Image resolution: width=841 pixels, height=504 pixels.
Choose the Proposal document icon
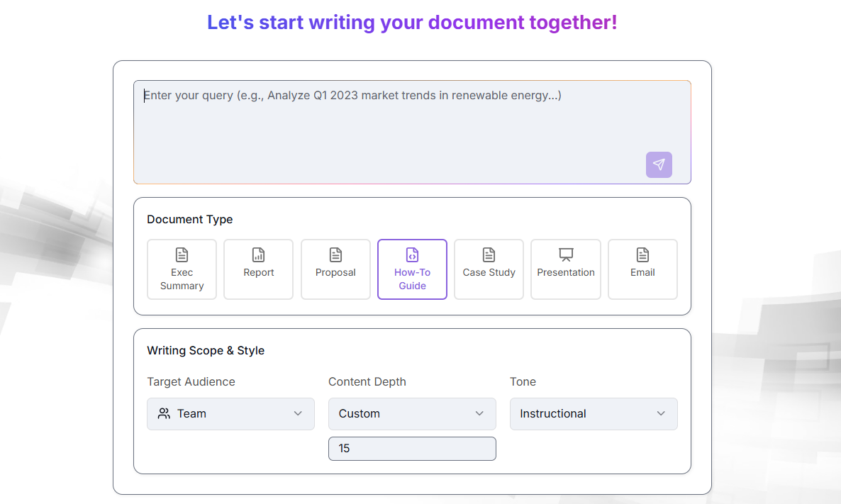(335, 254)
